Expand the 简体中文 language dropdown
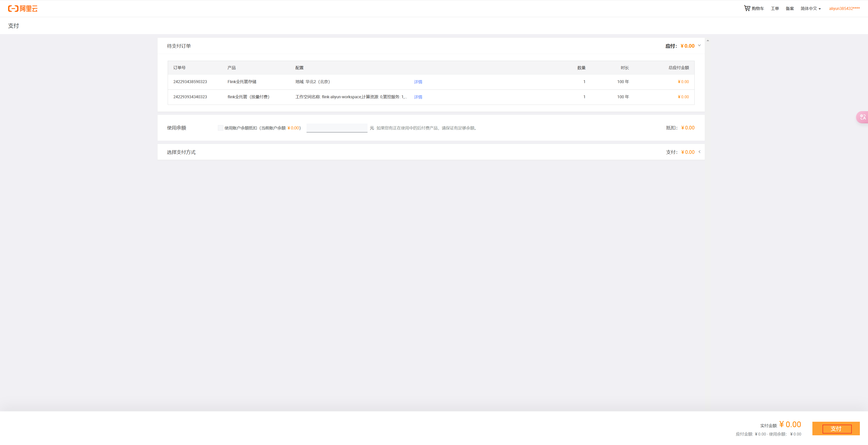The height and width of the screenshot is (445, 868). [x=810, y=8]
